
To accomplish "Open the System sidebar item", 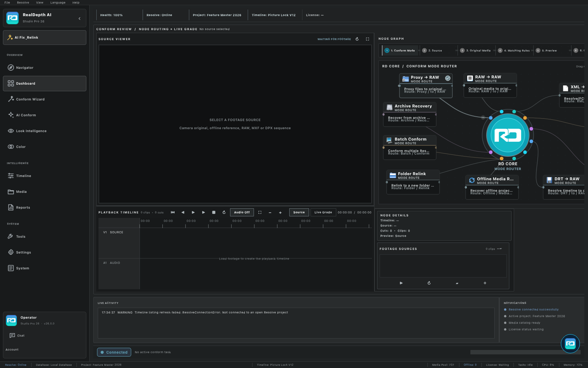I will (44, 268).
